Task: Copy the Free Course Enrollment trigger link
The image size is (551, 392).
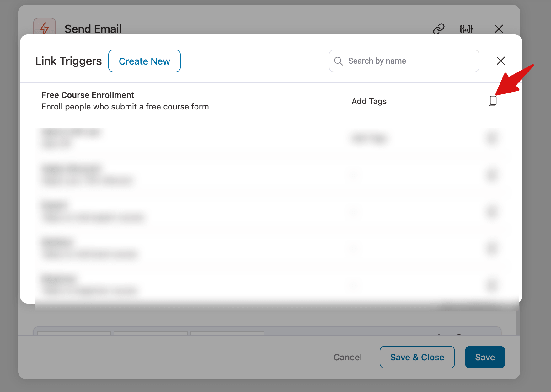Action: pos(492,101)
